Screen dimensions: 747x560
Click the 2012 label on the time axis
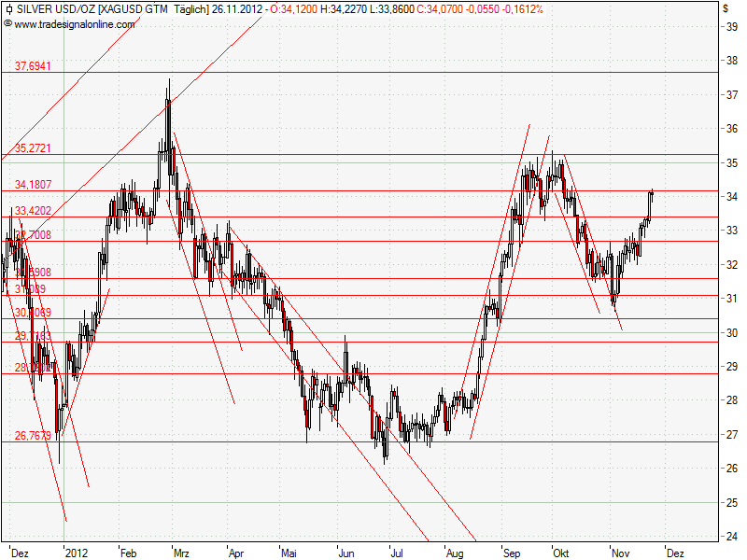click(76, 553)
